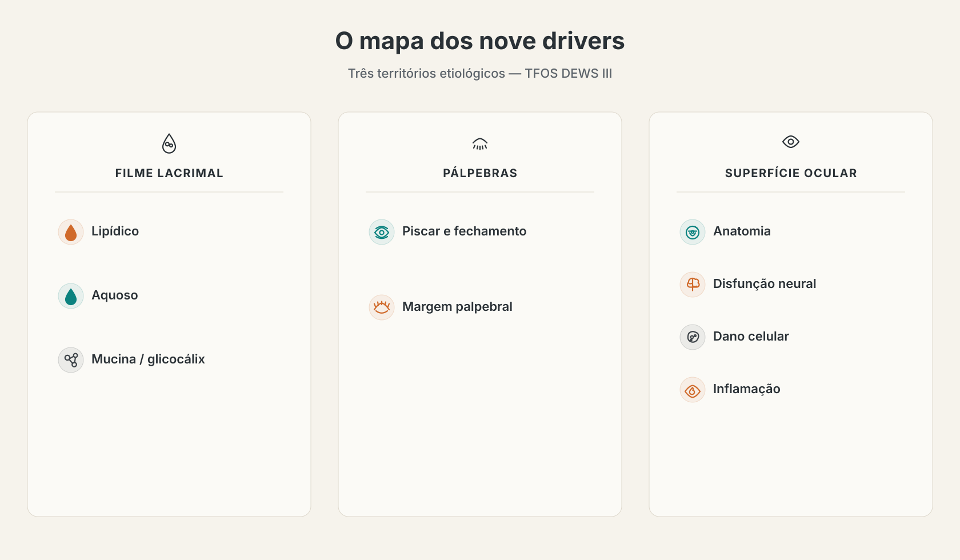Image resolution: width=960 pixels, height=560 pixels.
Task: Click the subtitle Três territórios etiológicos — TFOS DEWS III
Action: pos(480,73)
